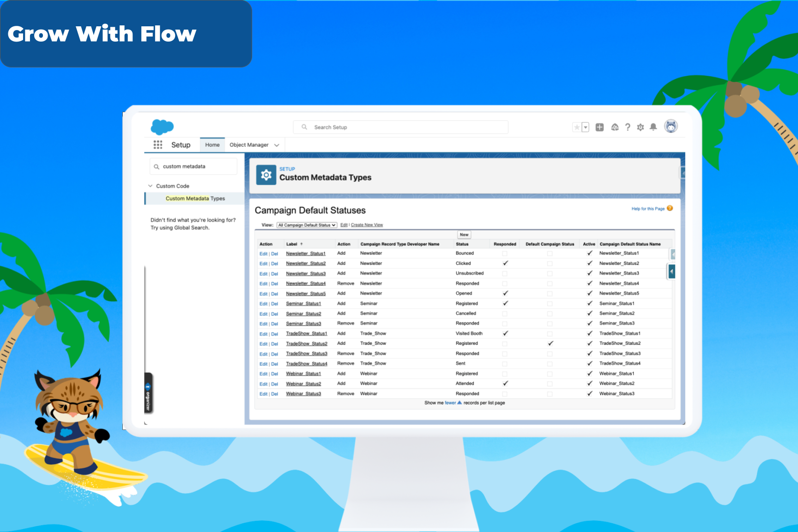Click the Search Setup input field
The image size is (798, 532).
400,127
